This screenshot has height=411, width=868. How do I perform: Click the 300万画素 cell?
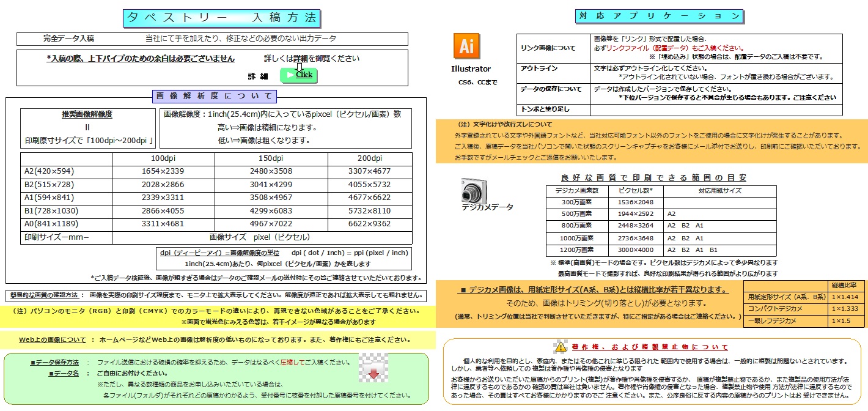578,202
